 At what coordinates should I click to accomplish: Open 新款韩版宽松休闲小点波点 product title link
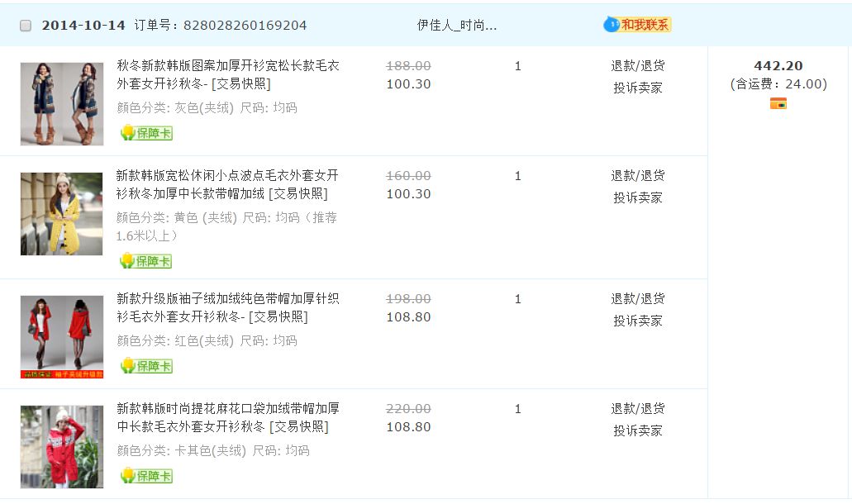pyautogui.click(x=227, y=176)
